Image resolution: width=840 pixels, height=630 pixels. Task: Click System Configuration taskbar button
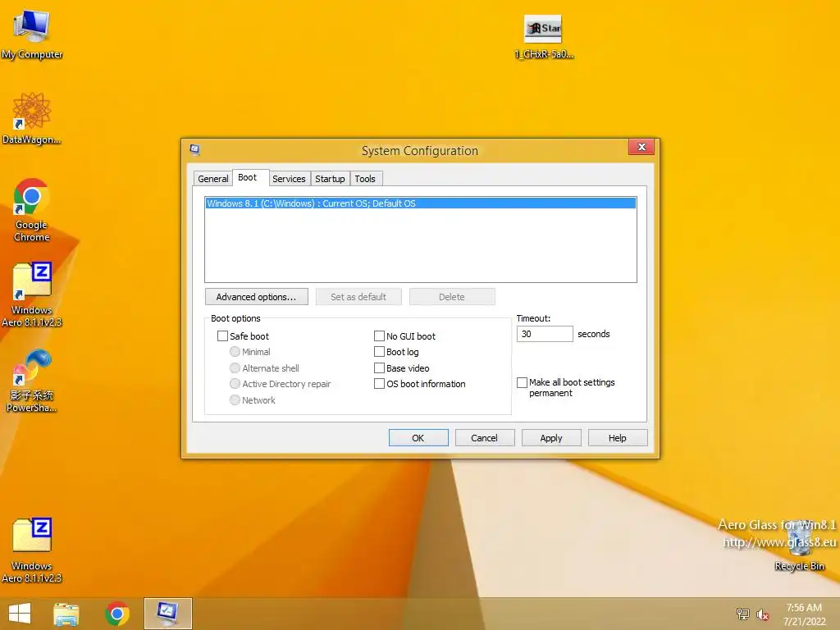click(x=167, y=614)
